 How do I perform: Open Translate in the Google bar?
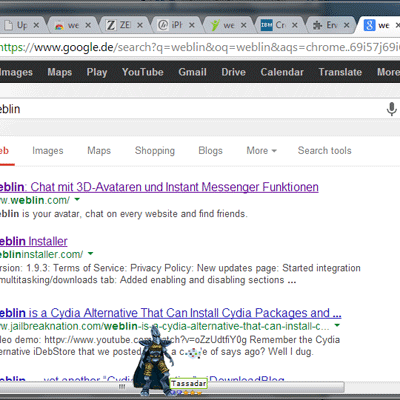click(x=340, y=72)
